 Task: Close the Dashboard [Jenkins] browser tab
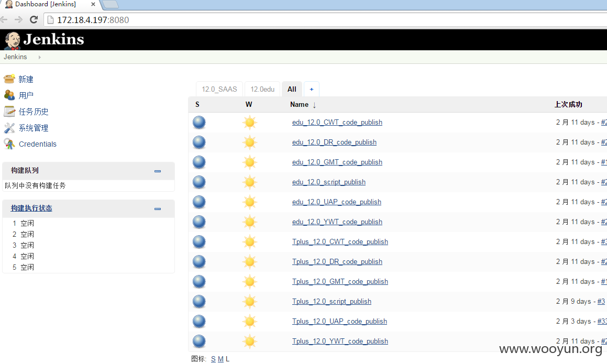pos(93,4)
